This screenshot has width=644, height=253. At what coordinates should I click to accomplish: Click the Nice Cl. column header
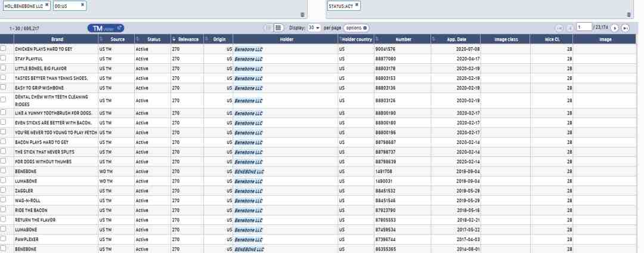pyautogui.click(x=551, y=39)
